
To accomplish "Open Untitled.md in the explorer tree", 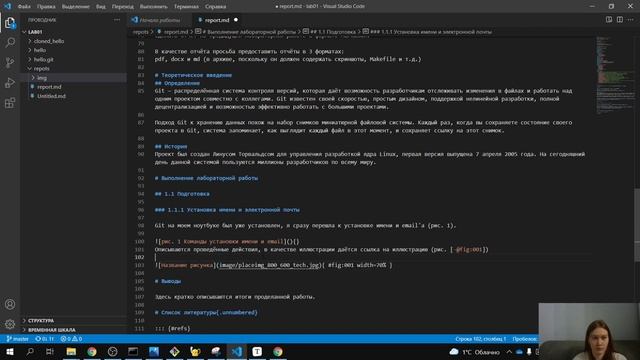I will pyautogui.click(x=51, y=96).
